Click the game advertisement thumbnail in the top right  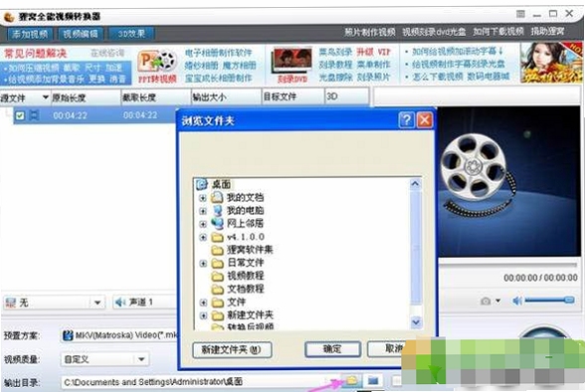point(551,63)
